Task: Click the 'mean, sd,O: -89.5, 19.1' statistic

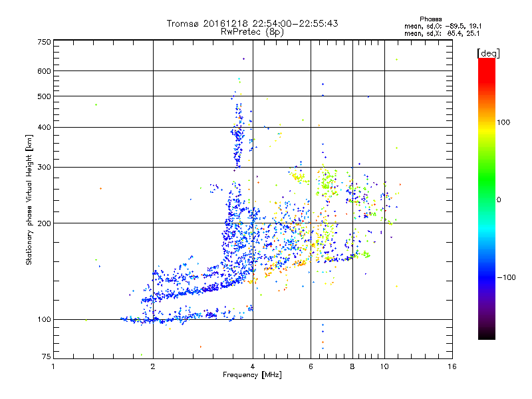Action: [443, 26]
